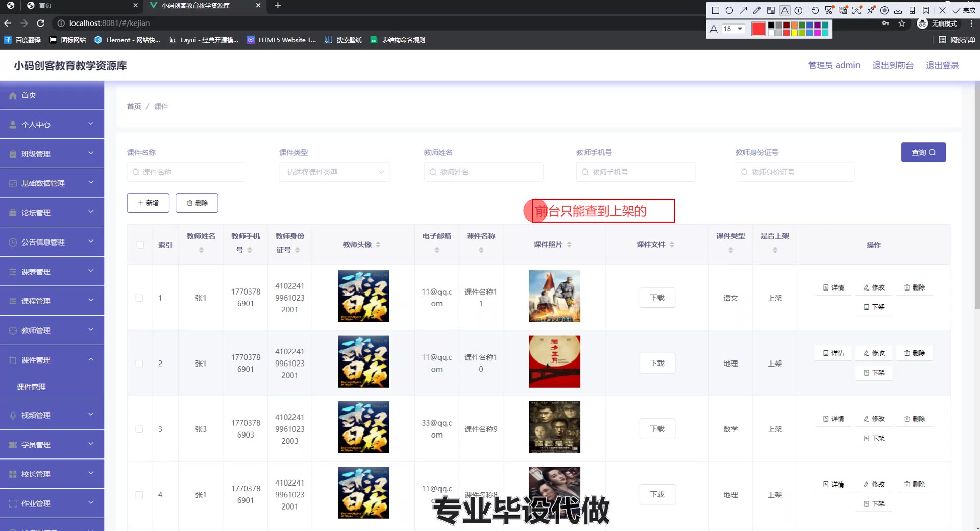980x531 pixels.
Task: Click 下架 for row 1
Action: [874, 307]
